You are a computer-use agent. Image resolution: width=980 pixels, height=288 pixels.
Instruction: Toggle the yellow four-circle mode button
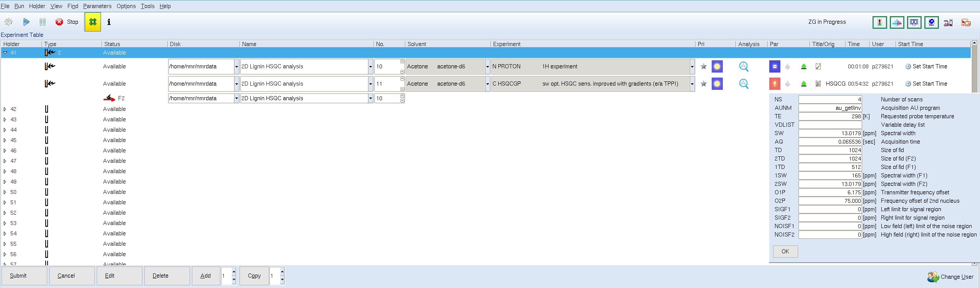[x=93, y=22]
